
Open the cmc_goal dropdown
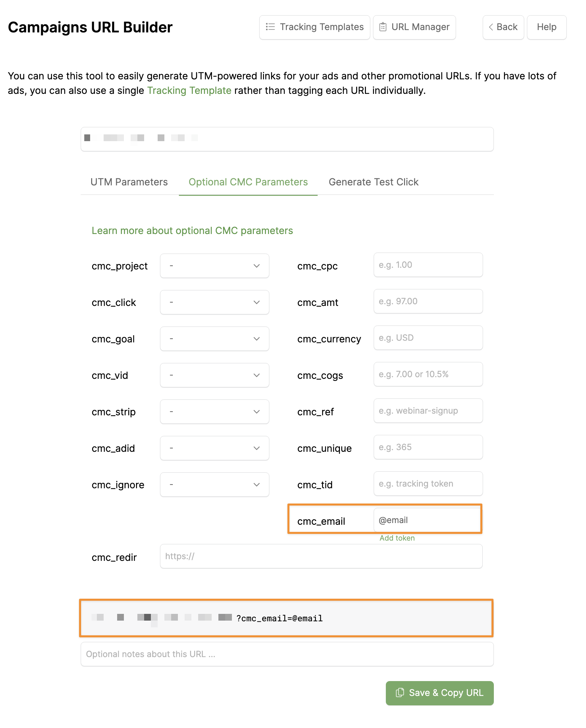[x=215, y=339]
